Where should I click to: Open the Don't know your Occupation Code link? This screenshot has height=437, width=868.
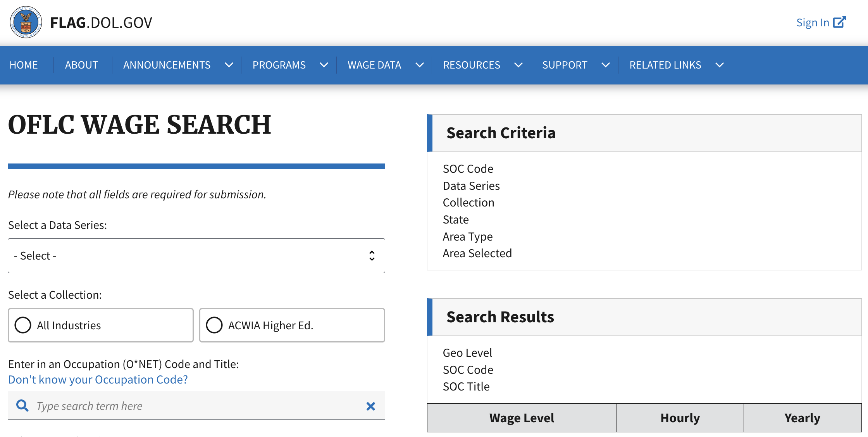point(98,380)
